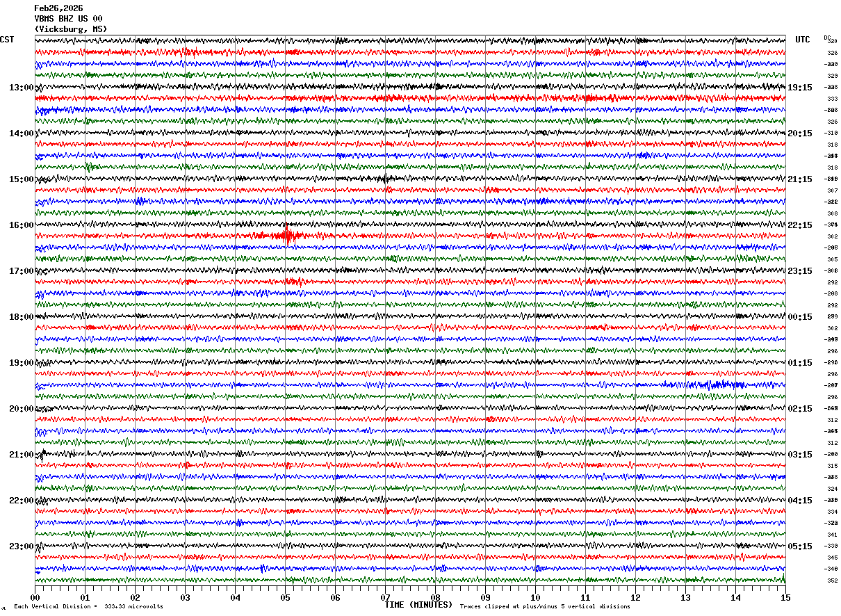Click minute tick label 09 on axis
Viewport: 841px width, 616px height.
point(485,597)
